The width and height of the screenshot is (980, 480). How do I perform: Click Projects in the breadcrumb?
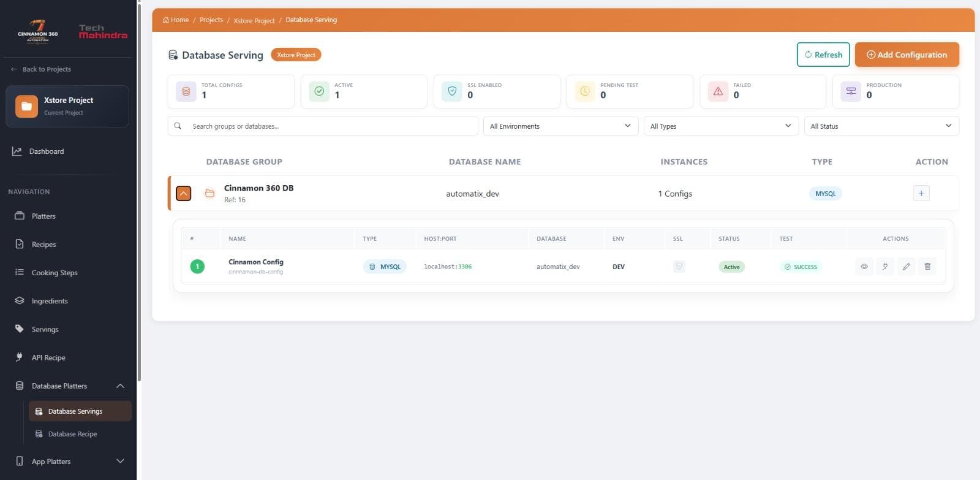pyautogui.click(x=211, y=20)
